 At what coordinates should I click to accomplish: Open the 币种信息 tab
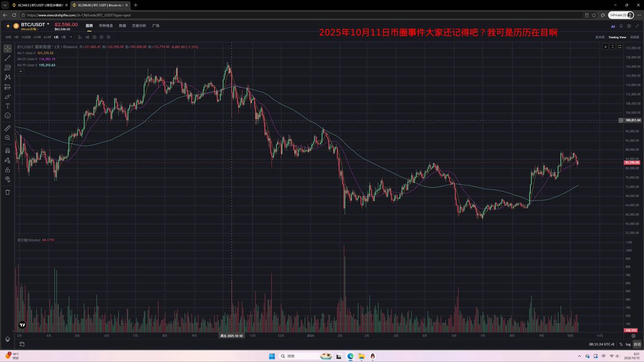pos(106,26)
